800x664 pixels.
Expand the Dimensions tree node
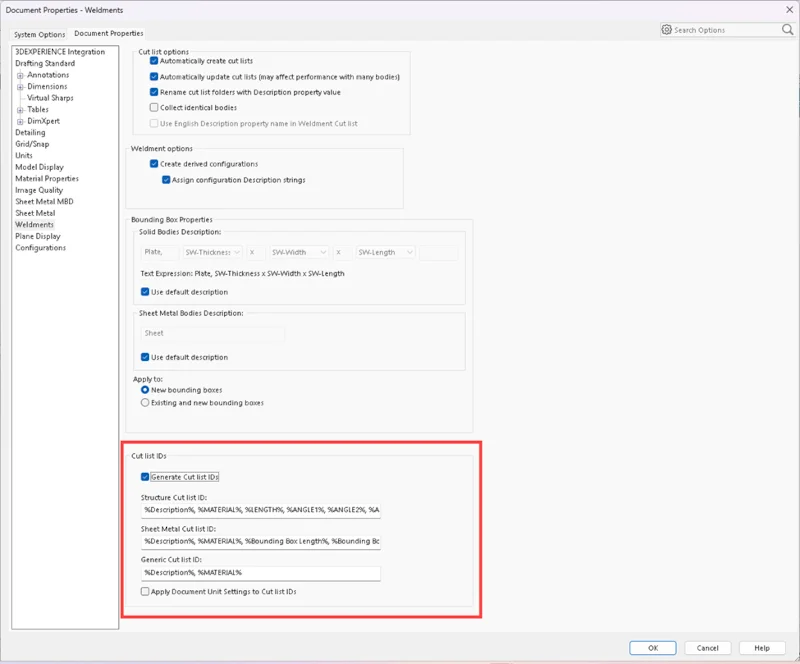pyautogui.click(x=20, y=87)
